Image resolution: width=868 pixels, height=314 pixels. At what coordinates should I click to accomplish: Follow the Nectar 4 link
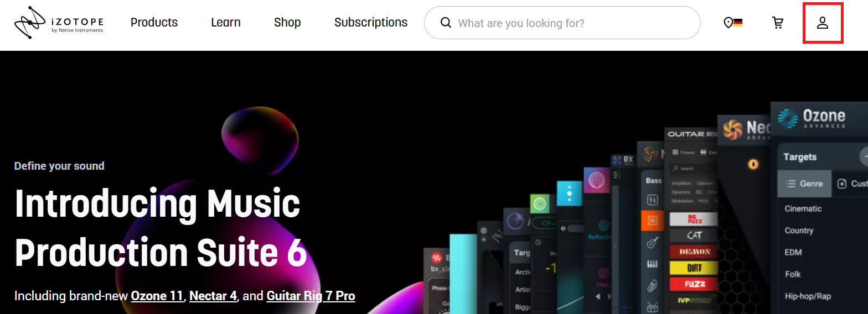213,296
